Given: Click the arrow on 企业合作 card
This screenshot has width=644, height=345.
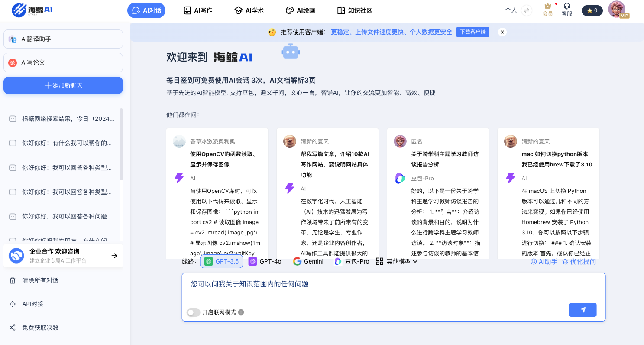Looking at the screenshot, I should [114, 256].
